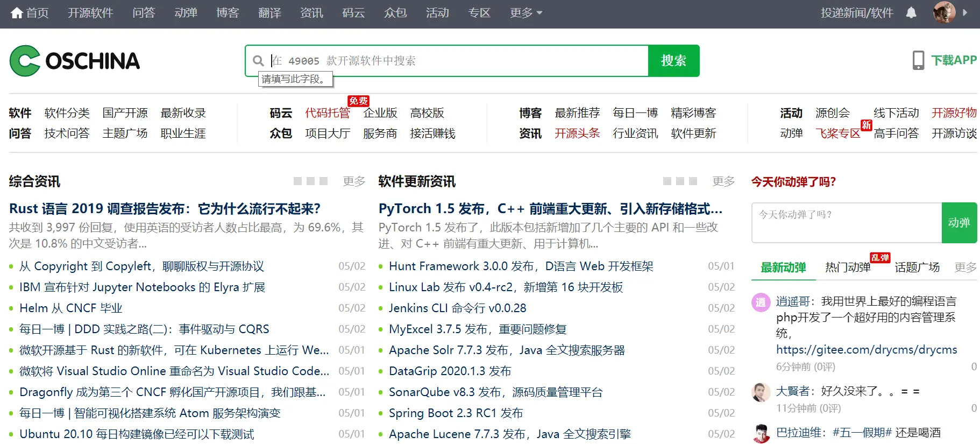This screenshot has width=980, height=444.
Task: Expand the arrow next to user avatar
Action: click(965, 12)
